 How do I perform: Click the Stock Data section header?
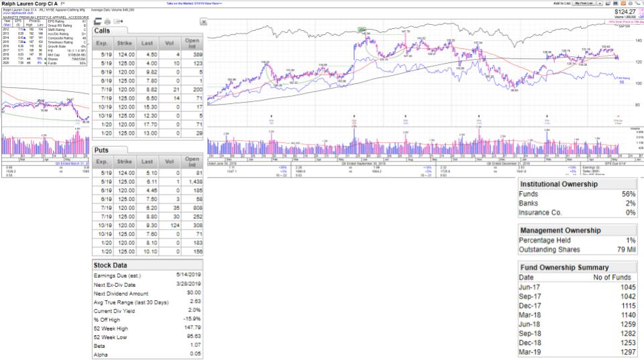pos(147,265)
